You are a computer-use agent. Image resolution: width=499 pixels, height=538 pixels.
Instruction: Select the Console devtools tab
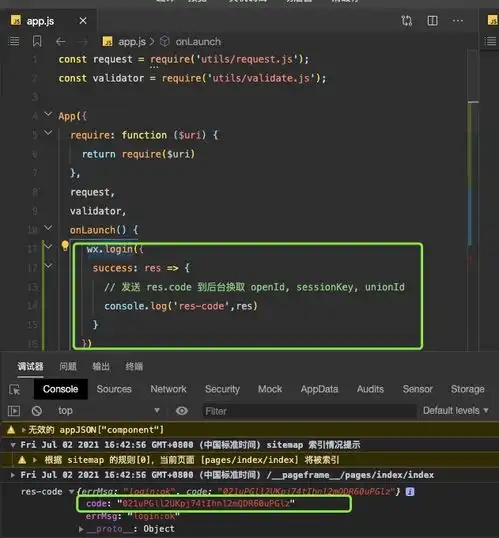tap(61, 389)
